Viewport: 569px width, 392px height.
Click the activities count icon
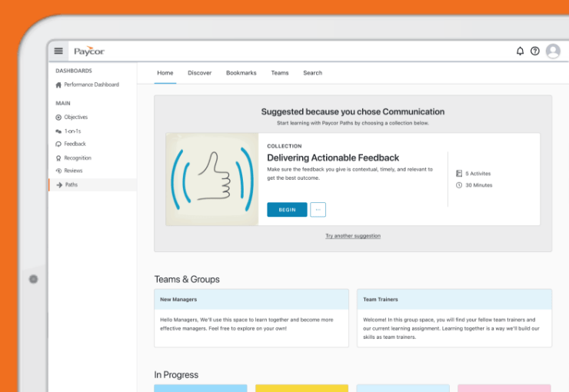pyautogui.click(x=459, y=174)
